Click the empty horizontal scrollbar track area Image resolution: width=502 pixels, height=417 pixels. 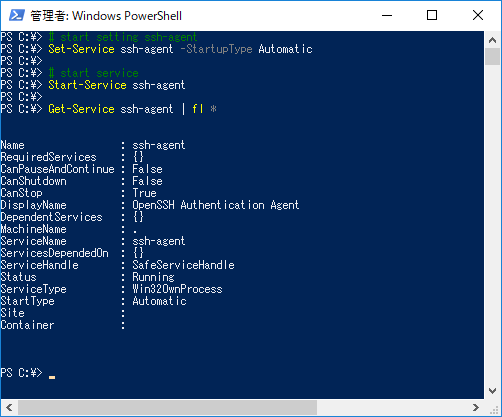click(x=392, y=407)
